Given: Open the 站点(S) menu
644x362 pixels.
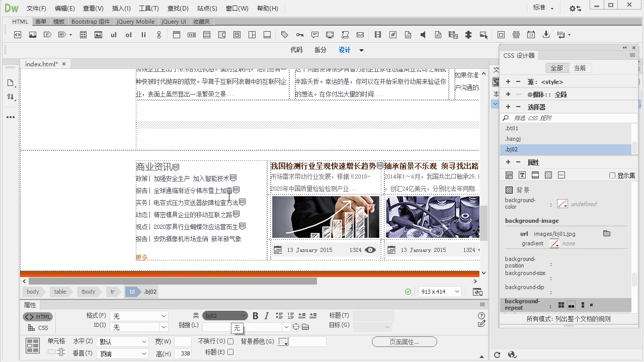Looking at the screenshot, I should point(207,8).
